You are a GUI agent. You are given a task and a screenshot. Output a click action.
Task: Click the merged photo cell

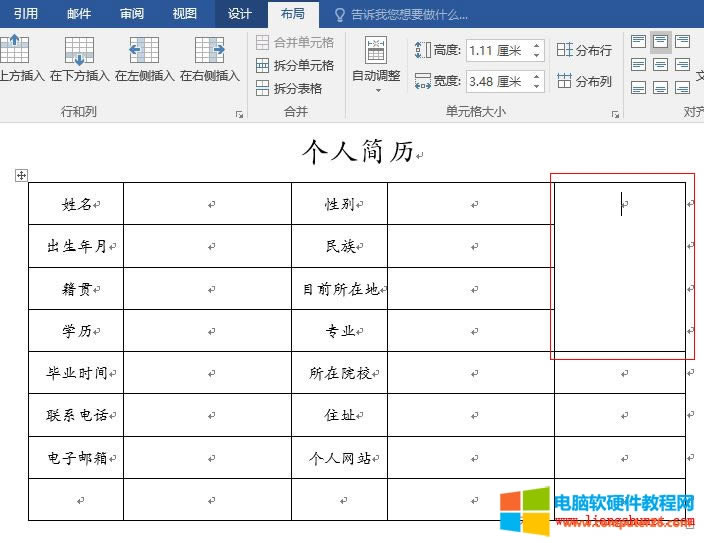point(620,267)
